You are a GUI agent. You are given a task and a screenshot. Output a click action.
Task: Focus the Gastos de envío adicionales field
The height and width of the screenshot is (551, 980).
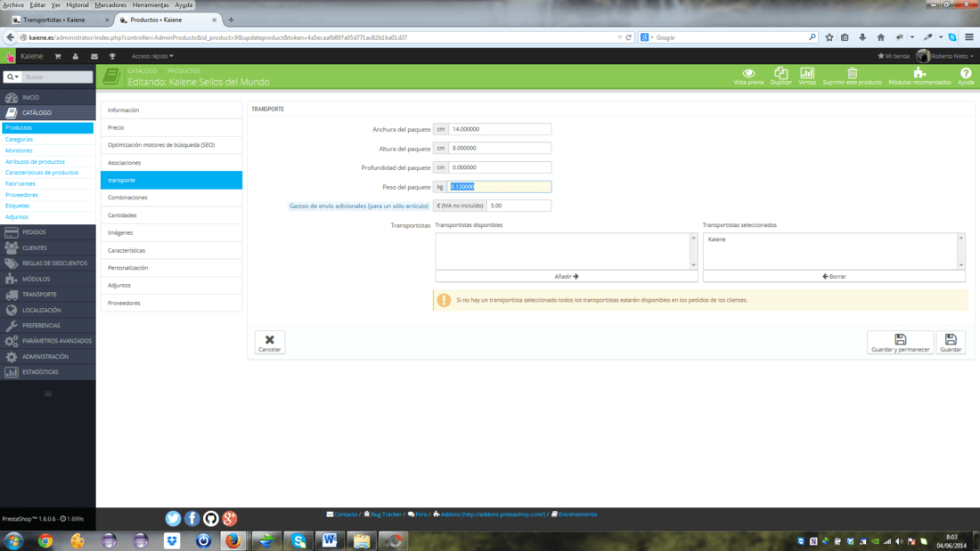pos(519,206)
